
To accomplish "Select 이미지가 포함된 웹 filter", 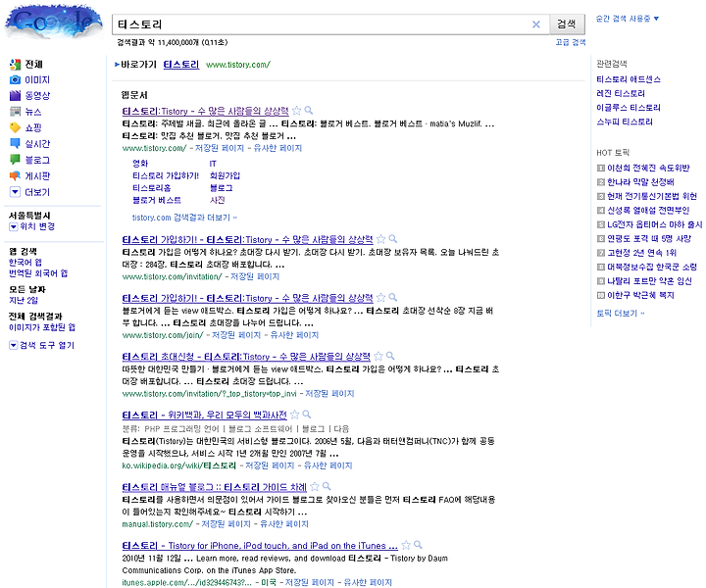I will 42,327.
